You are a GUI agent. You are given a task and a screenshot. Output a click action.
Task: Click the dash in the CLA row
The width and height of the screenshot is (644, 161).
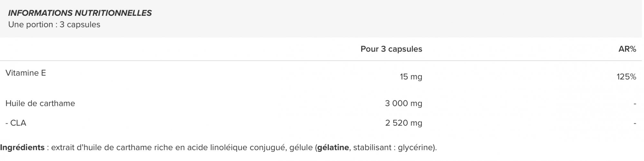(x=635, y=123)
